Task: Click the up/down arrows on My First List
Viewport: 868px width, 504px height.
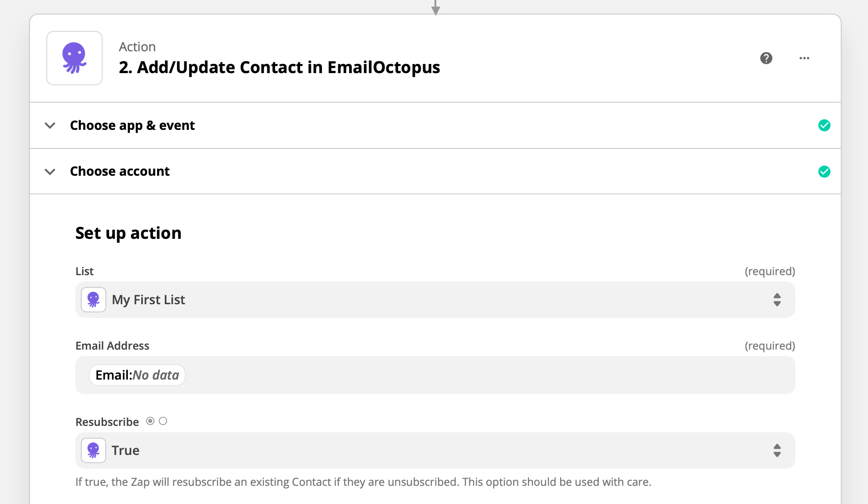Action: (777, 300)
